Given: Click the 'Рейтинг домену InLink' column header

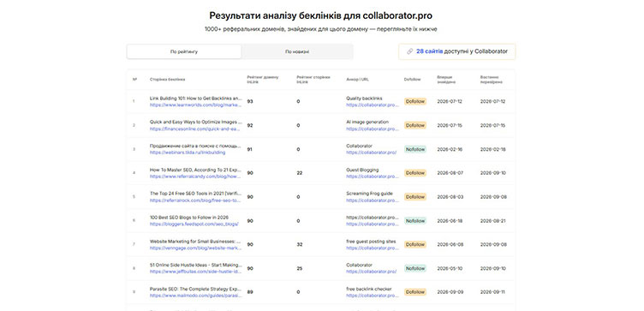Looking at the screenshot, I should [x=262, y=80].
